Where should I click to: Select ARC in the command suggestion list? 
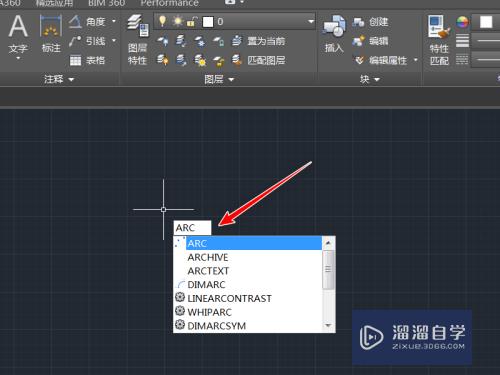coord(248,243)
